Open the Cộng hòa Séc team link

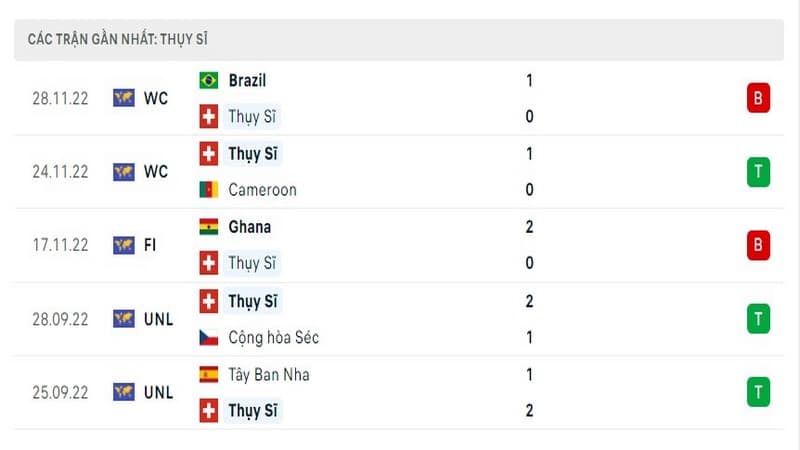(x=273, y=338)
